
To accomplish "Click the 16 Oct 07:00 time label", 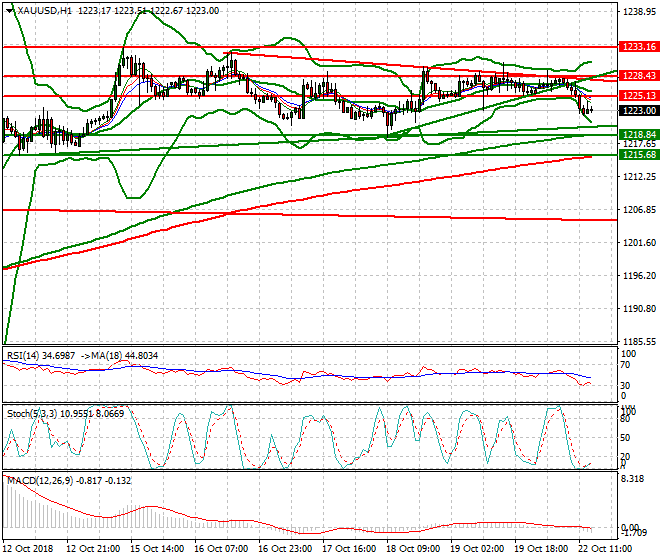I will point(221,549).
